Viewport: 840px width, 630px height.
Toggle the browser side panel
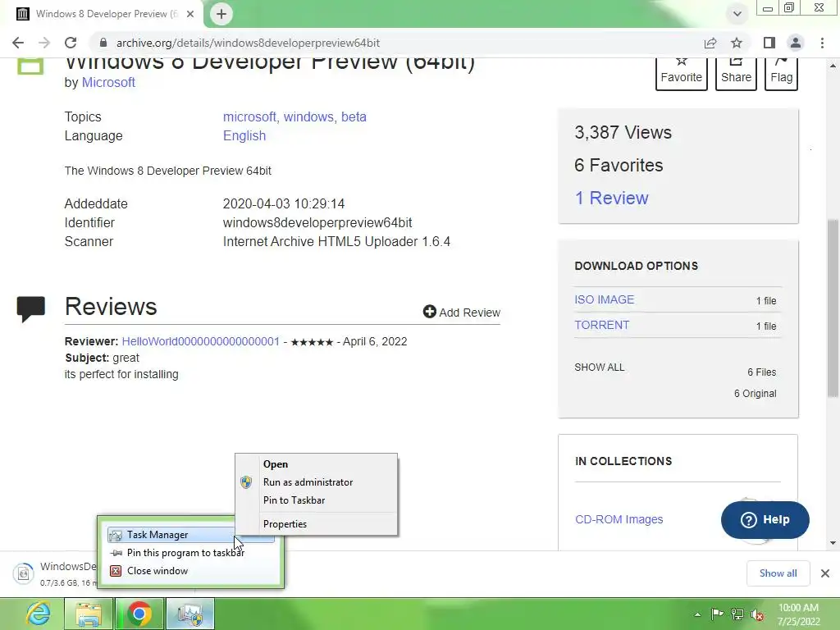(x=769, y=43)
